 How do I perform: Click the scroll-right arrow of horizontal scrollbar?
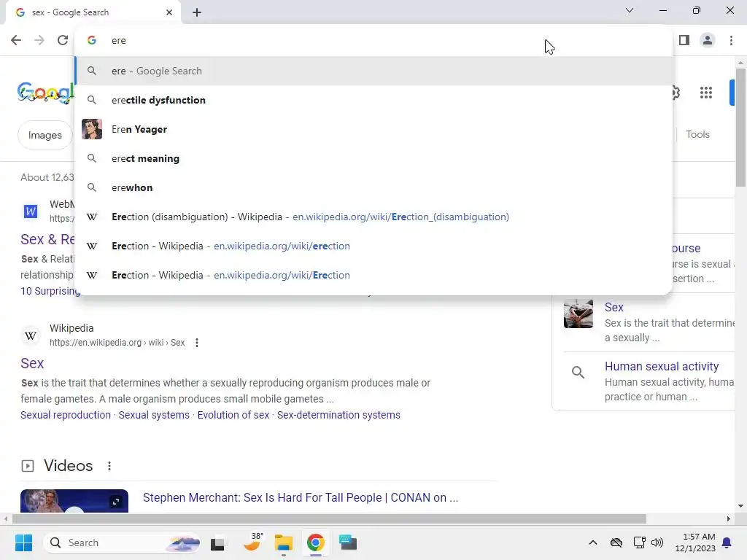click(x=729, y=518)
